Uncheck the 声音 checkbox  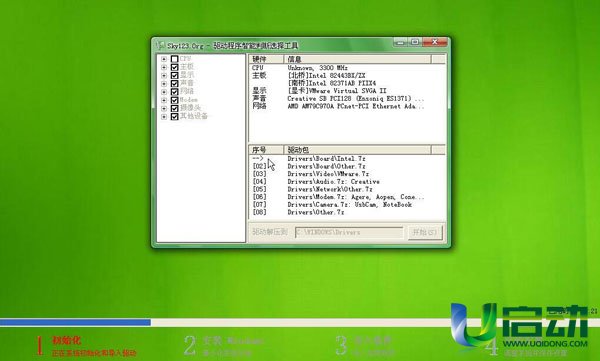coord(174,83)
